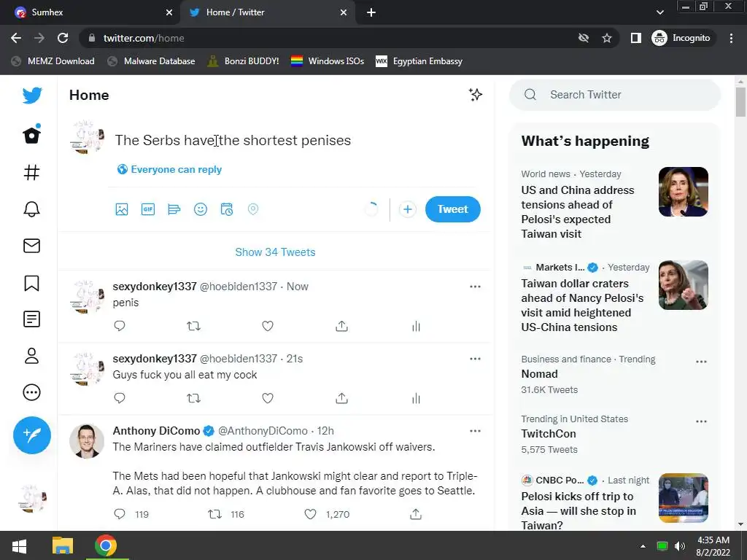This screenshot has height=560, width=747.
Task: Open File Explorer from taskbar
Action: tap(63, 545)
